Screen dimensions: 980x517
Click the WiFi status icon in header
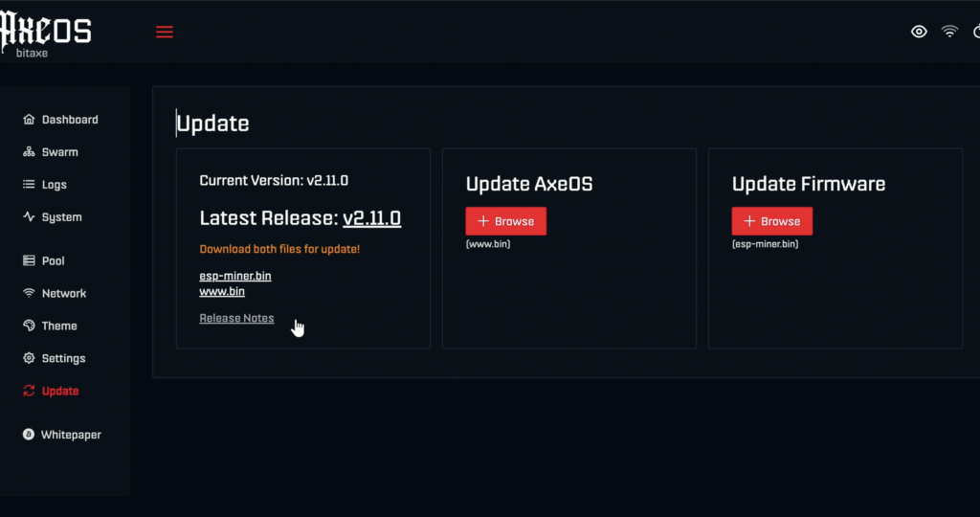click(x=949, y=31)
